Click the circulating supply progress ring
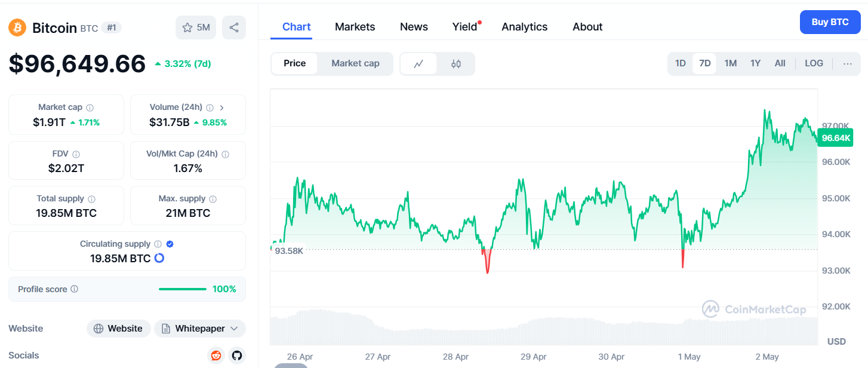868x368 pixels. tap(159, 259)
